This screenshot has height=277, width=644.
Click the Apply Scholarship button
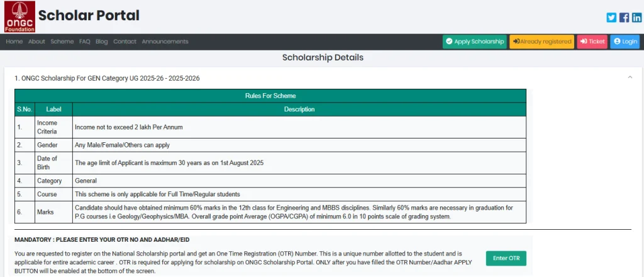[474, 42]
